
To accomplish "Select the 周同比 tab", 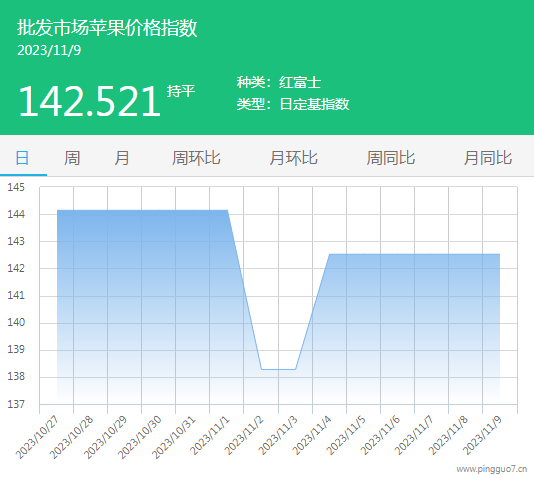I will 391,158.
